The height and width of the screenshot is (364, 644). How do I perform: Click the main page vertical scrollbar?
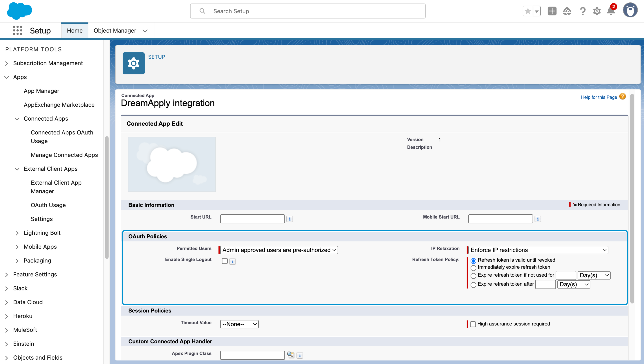click(632, 198)
